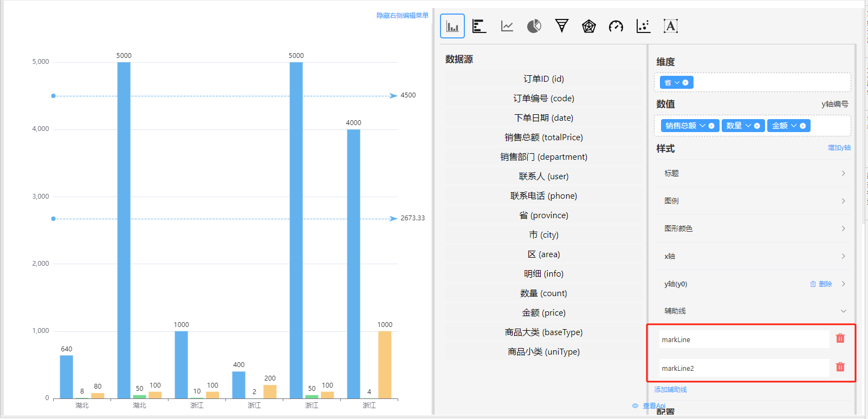Select the pie chart type

coord(534,26)
